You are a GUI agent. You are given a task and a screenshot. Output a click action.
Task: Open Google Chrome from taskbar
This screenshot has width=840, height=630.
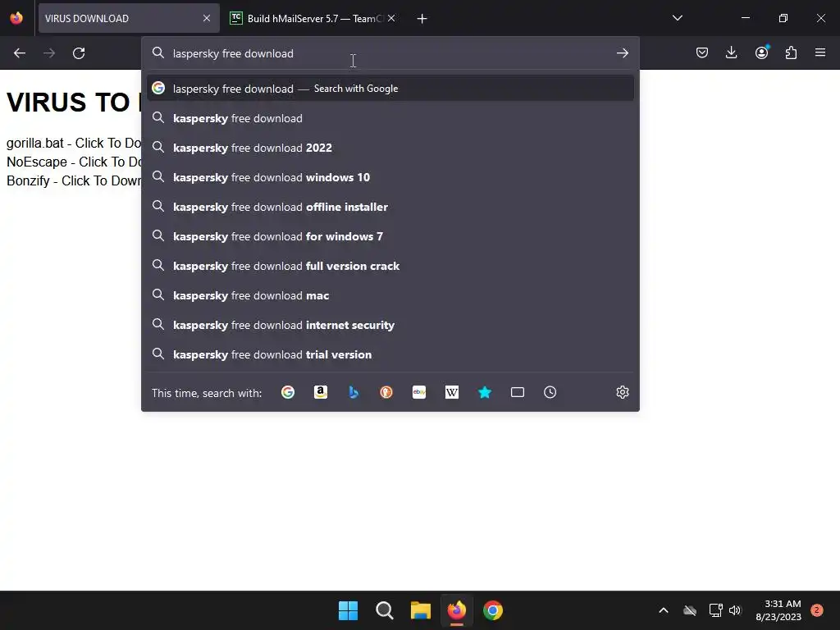[x=493, y=610]
